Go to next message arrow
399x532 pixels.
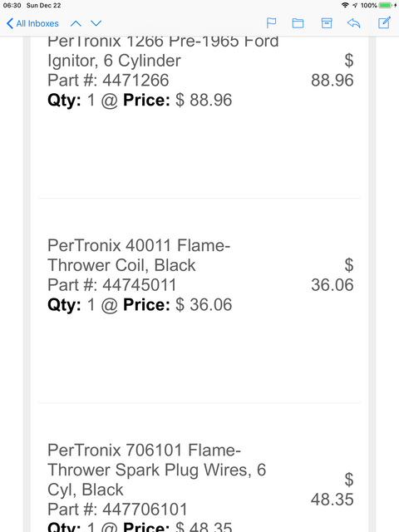coord(96,23)
